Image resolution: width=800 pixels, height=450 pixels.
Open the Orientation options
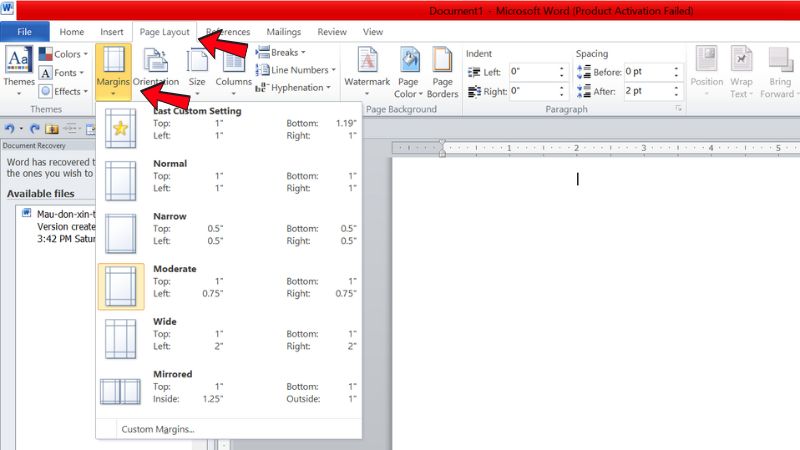[156, 71]
